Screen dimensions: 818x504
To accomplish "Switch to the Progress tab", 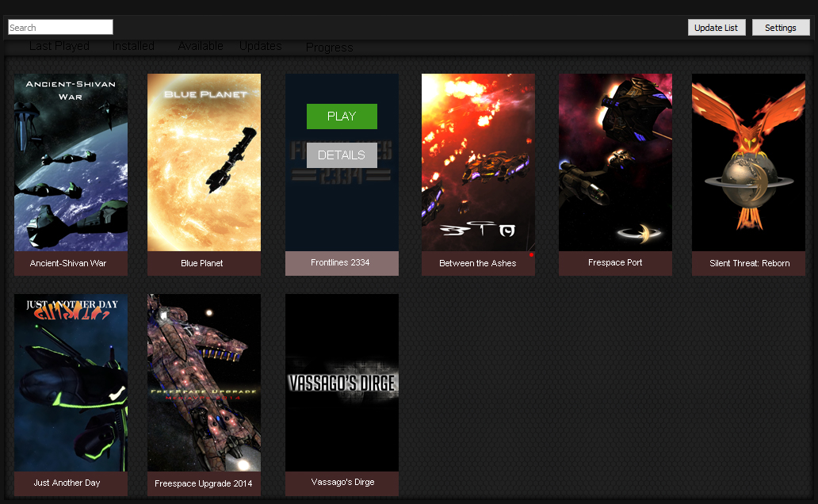I will 329,48.
